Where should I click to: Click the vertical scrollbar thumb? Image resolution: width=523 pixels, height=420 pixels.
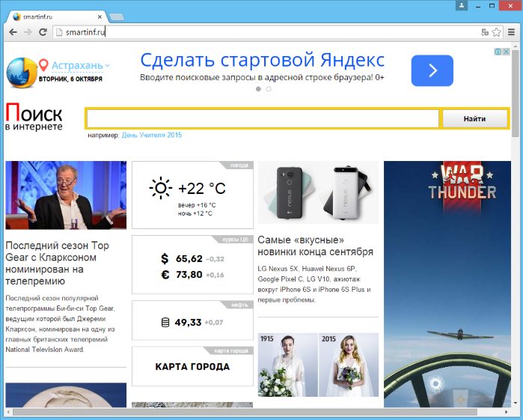click(516, 94)
